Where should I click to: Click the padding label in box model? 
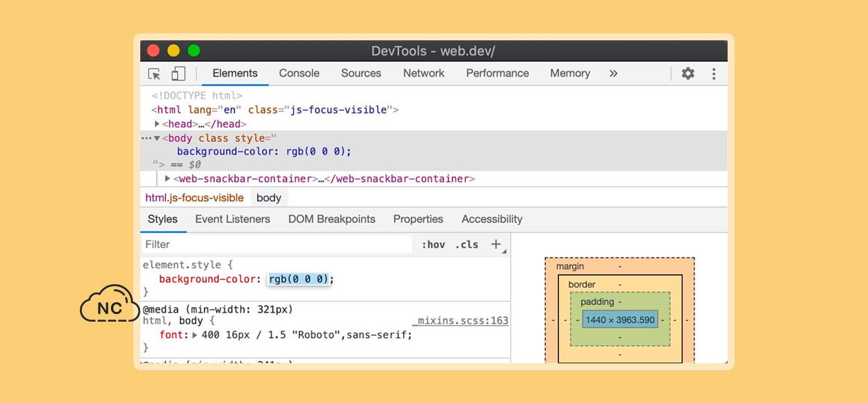[x=597, y=302]
